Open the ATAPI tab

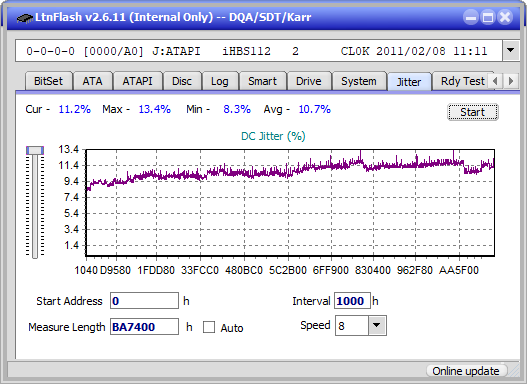(137, 81)
